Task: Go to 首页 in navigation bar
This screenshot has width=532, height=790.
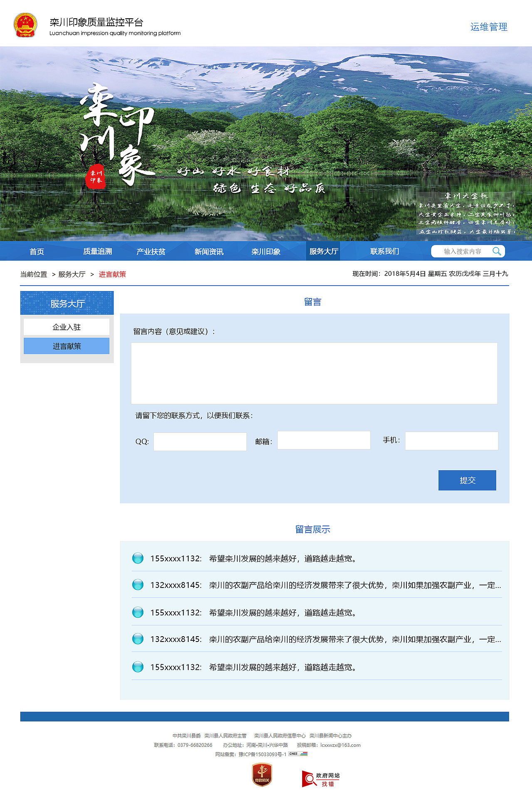Action: pos(37,252)
